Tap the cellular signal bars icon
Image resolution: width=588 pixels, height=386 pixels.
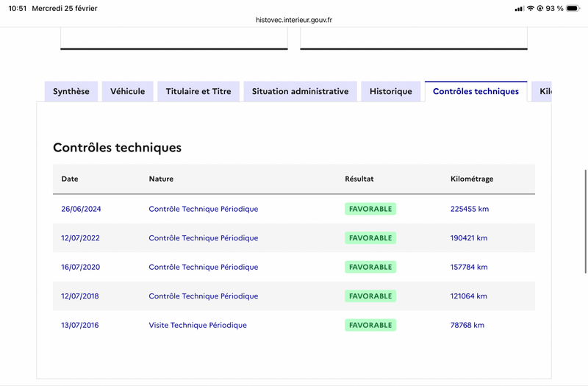click(x=520, y=8)
